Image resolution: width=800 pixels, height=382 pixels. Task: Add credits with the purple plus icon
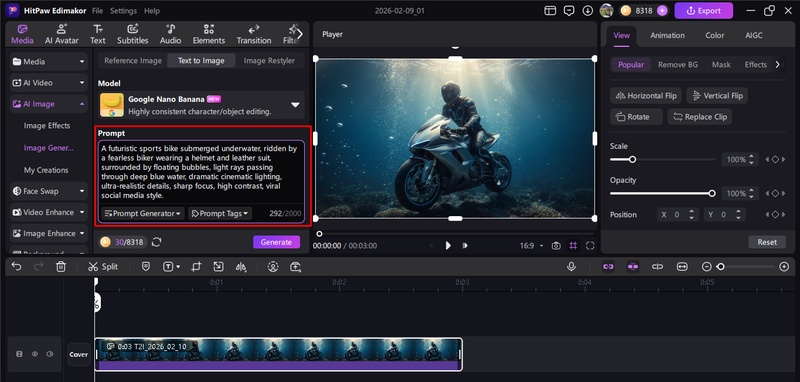tap(662, 10)
